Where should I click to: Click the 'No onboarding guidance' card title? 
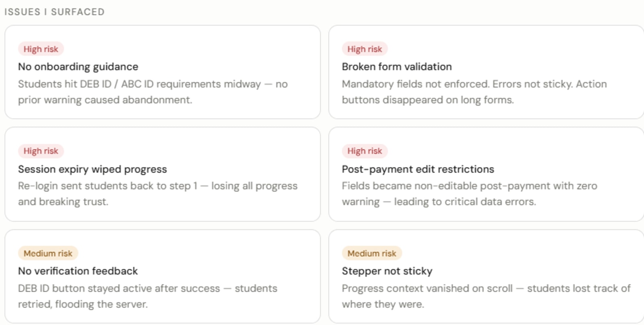78,66
